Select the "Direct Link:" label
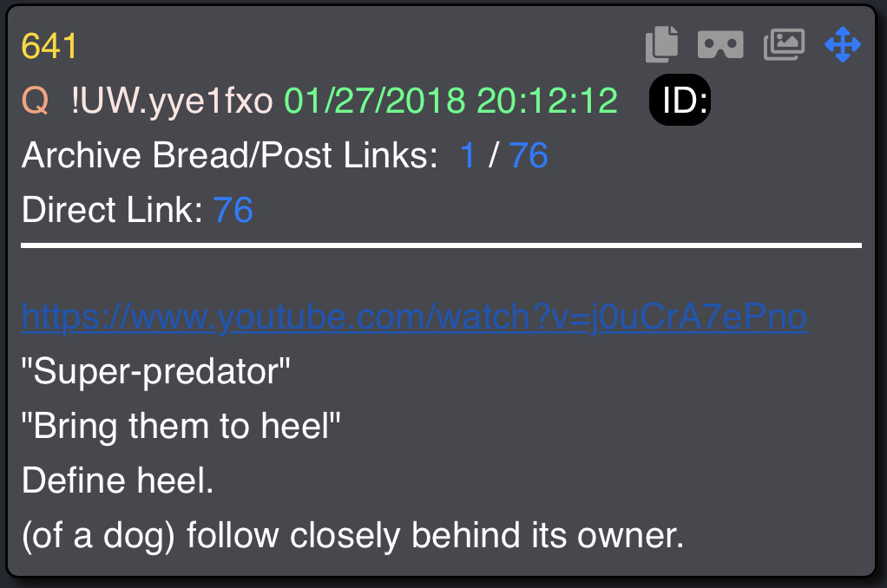887x588 pixels. [x=112, y=210]
